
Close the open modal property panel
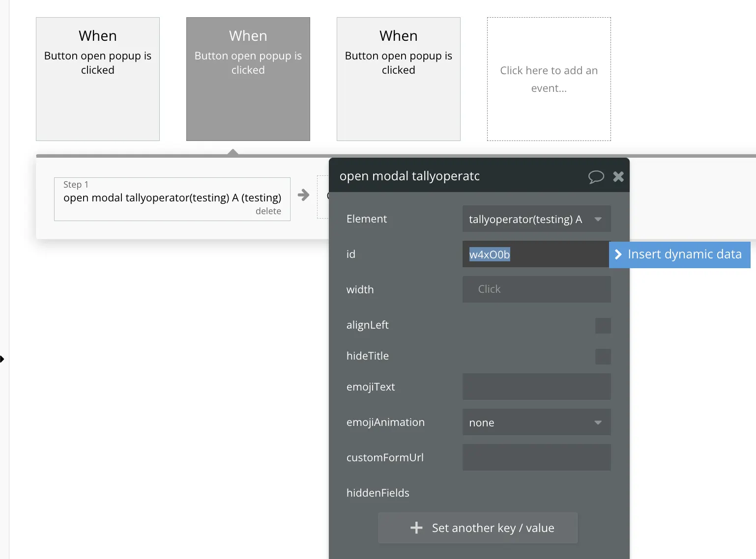[618, 177]
